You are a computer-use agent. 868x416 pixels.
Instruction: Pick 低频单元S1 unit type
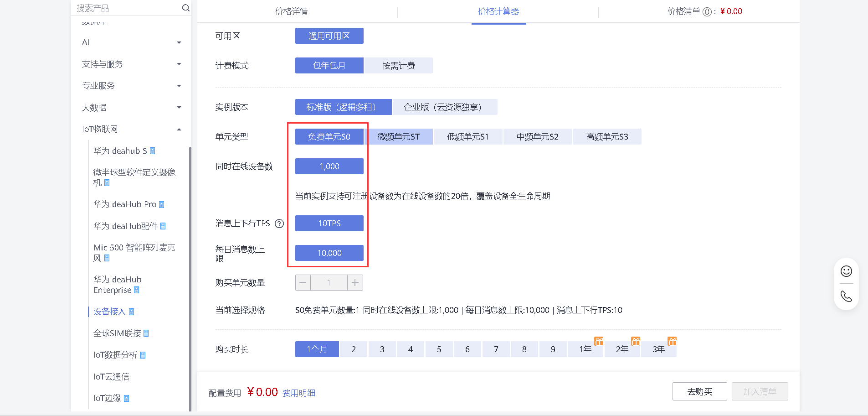(x=468, y=137)
